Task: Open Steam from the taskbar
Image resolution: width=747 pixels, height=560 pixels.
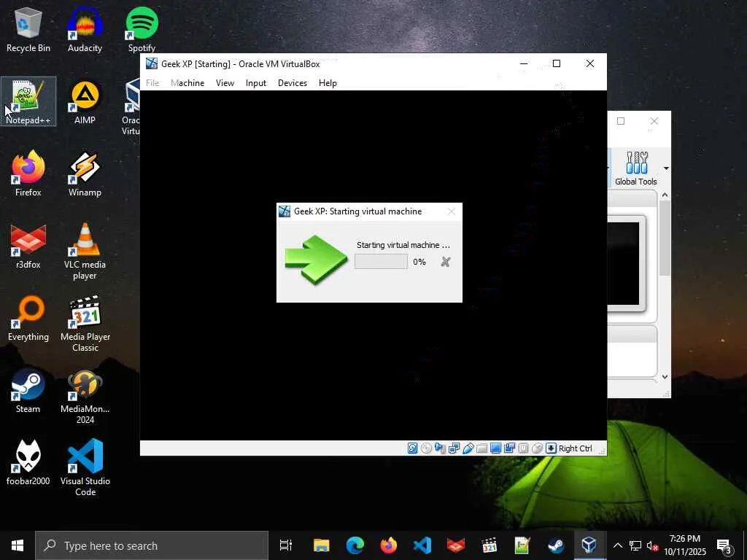Action: [x=556, y=545]
